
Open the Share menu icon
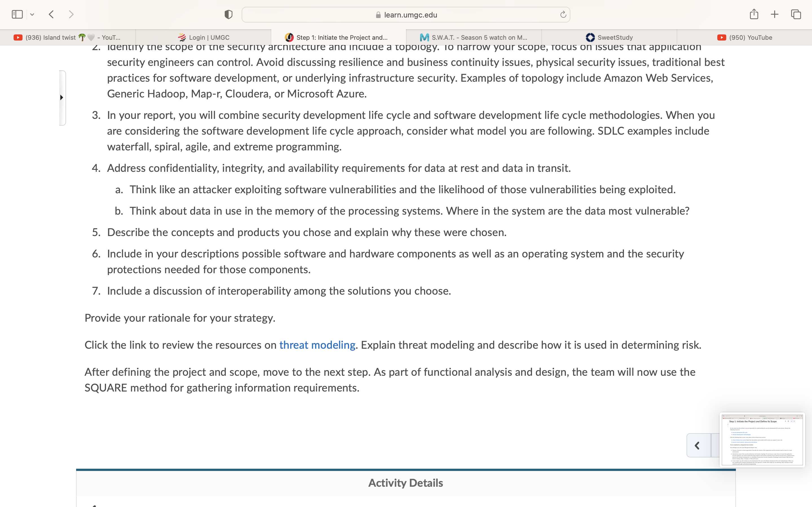(754, 14)
